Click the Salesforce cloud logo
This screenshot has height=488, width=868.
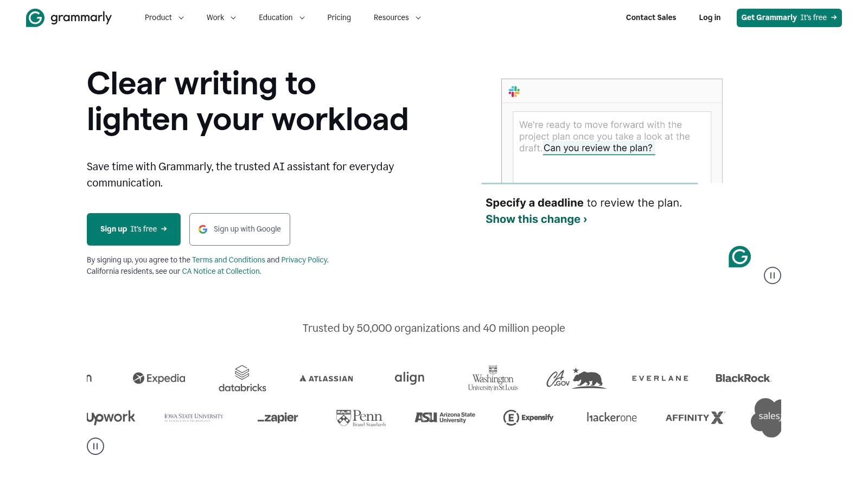pyautogui.click(x=767, y=418)
